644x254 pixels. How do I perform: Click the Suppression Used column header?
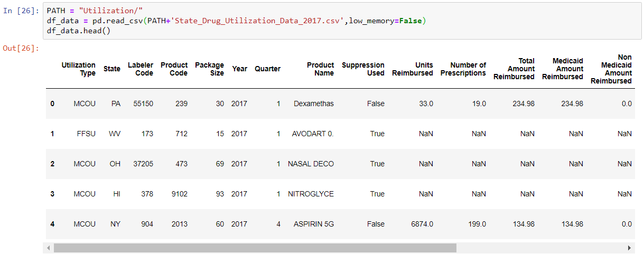coord(363,69)
